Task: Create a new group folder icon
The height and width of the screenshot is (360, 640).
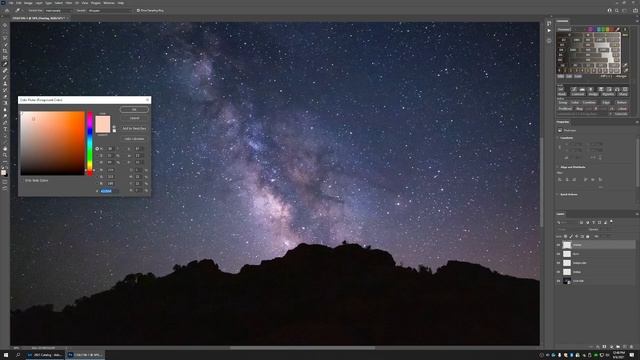Action: tap(618, 347)
